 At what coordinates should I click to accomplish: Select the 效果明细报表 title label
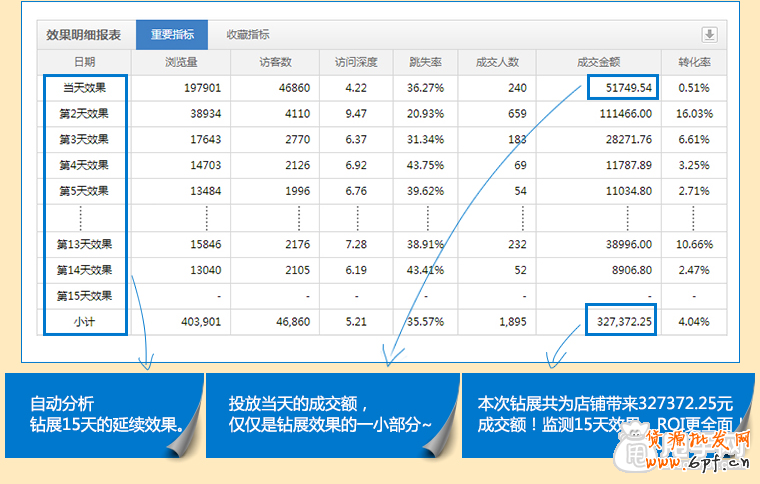click(x=83, y=35)
